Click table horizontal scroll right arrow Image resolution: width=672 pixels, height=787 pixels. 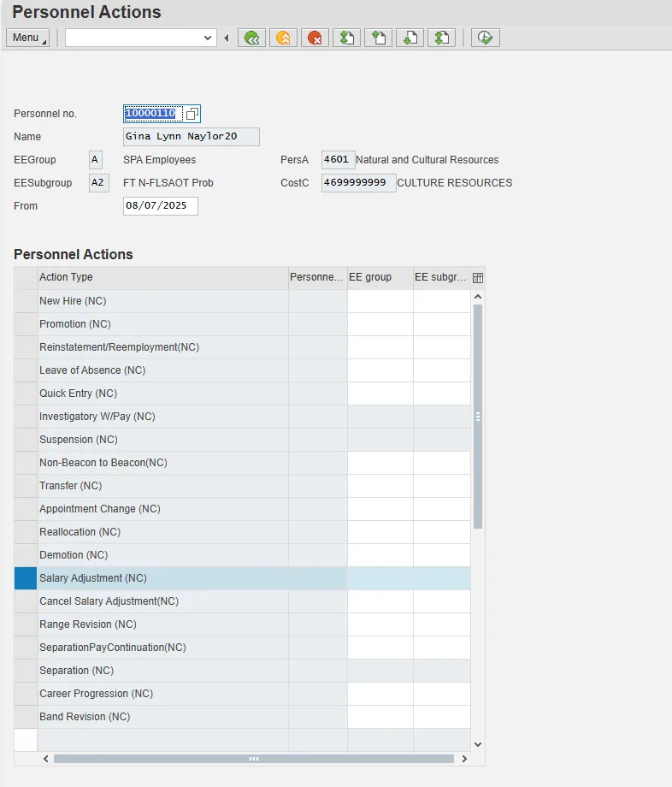[464, 759]
